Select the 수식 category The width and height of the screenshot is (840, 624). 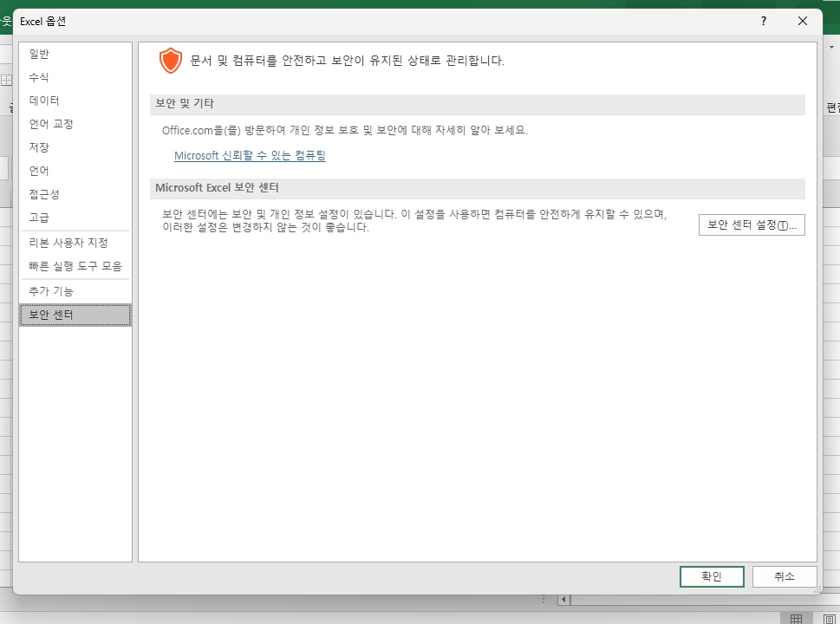(75, 77)
